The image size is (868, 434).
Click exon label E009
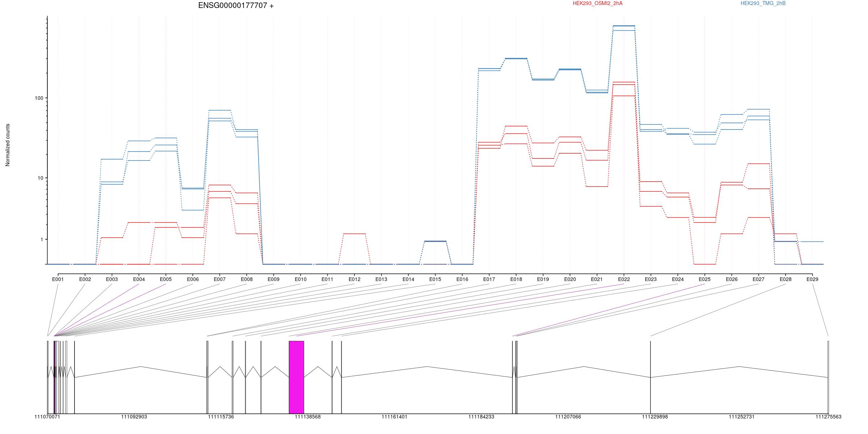(273, 279)
